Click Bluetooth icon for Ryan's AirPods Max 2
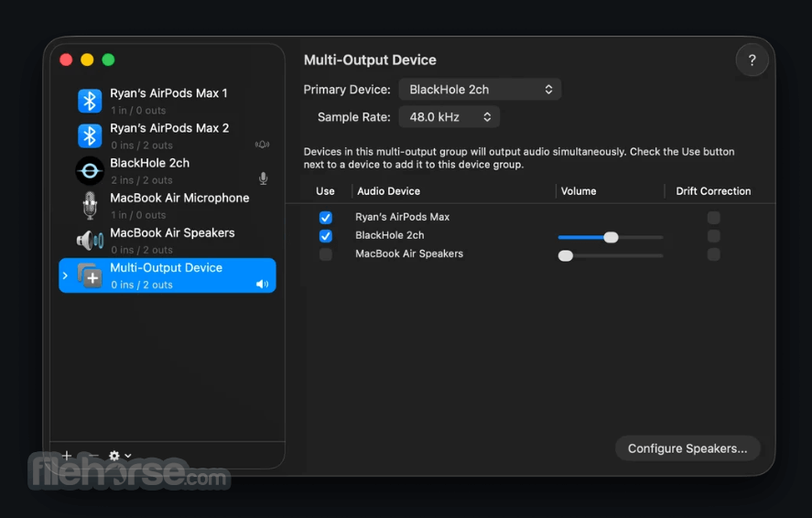Viewport: 812px width, 518px height. pyautogui.click(x=90, y=136)
